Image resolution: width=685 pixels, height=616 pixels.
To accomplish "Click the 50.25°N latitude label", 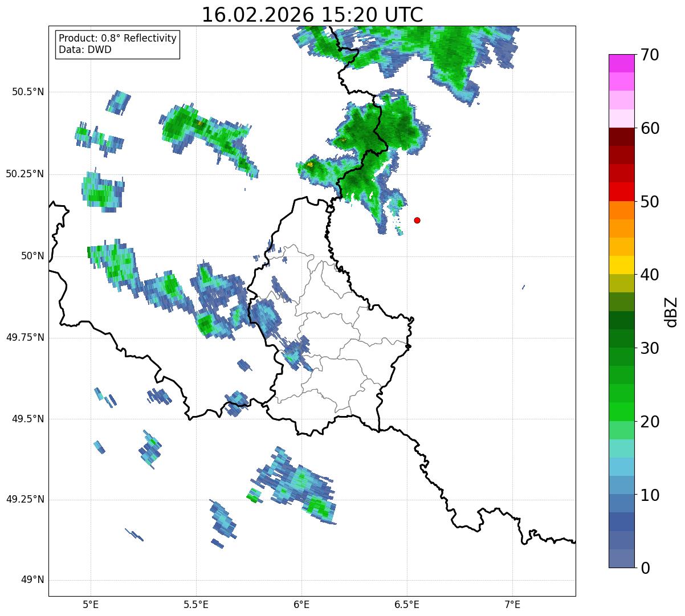I will coord(25,174).
